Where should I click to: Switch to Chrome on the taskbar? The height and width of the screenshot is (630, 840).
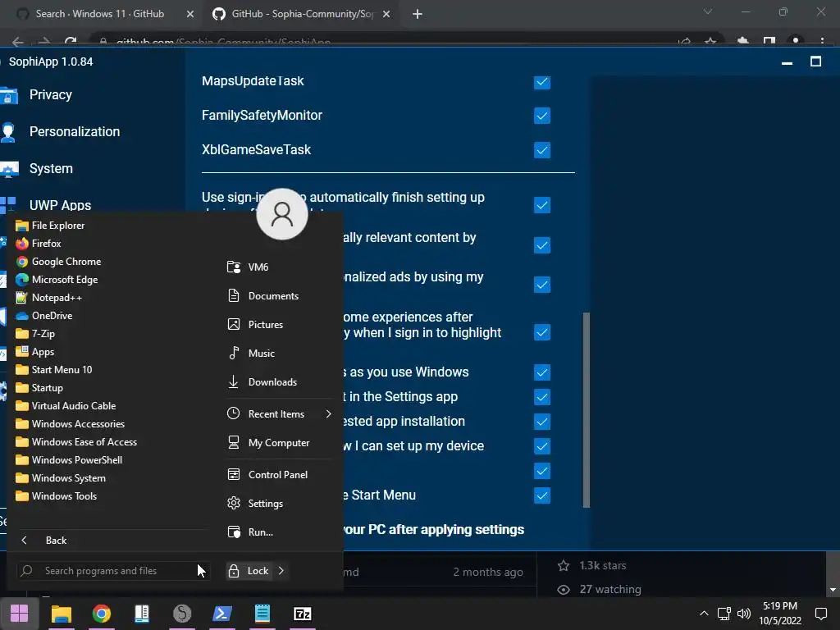point(101,614)
